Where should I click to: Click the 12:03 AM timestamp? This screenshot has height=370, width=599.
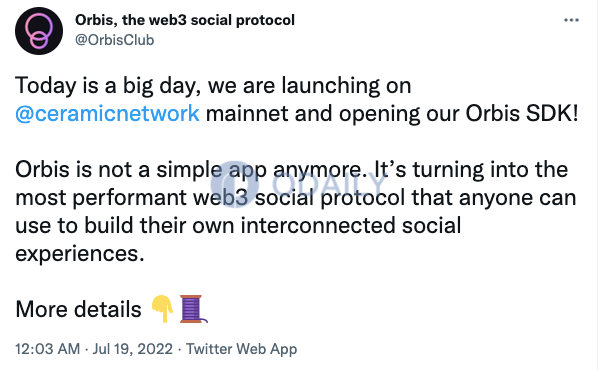pos(47,349)
